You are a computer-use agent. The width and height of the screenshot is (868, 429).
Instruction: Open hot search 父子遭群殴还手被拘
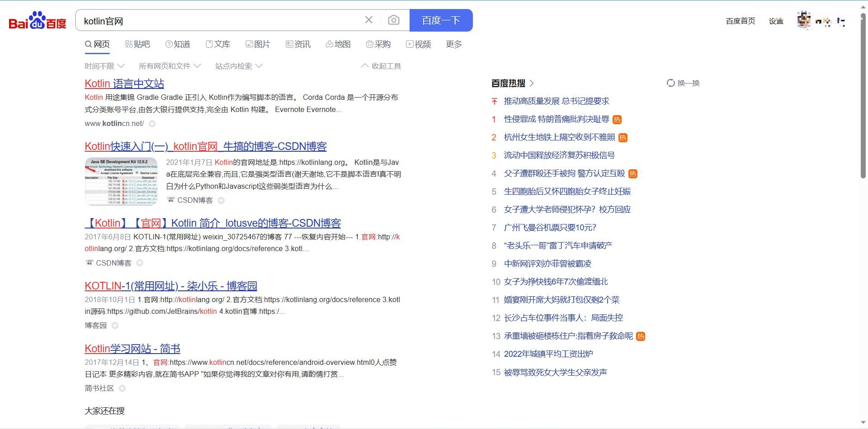coord(565,173)
